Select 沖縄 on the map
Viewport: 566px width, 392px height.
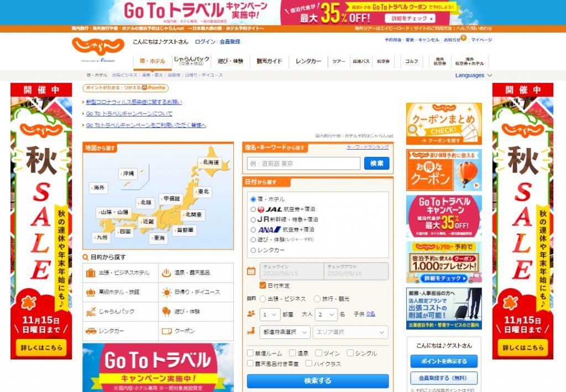coord(128,173)
